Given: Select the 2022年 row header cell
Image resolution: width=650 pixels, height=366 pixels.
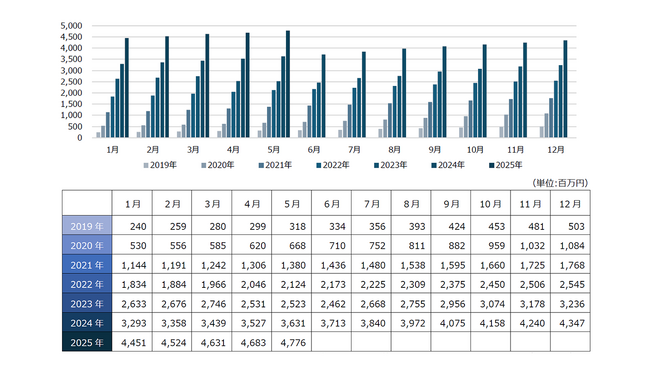Looking at the screenshot, I should click(87, 284).
